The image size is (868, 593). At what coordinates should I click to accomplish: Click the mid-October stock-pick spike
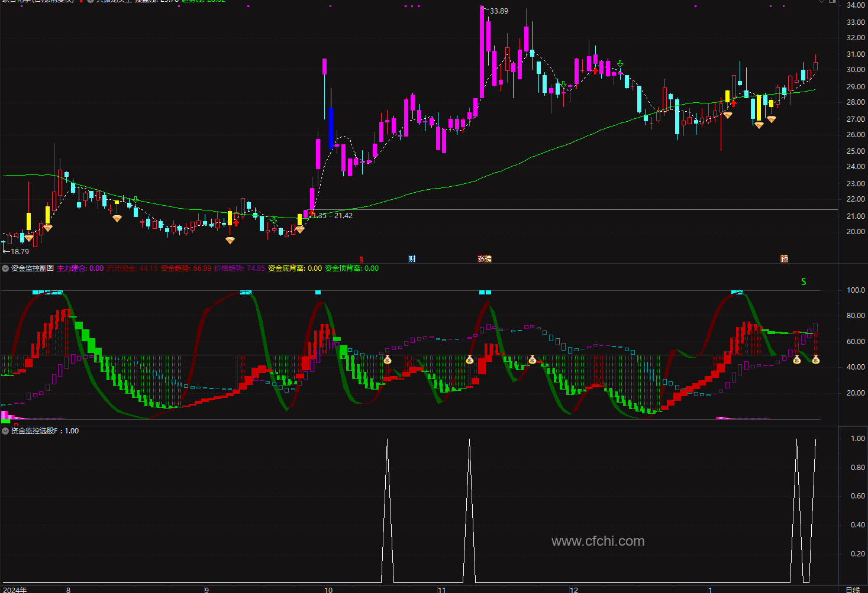click(x=388, y=510)
